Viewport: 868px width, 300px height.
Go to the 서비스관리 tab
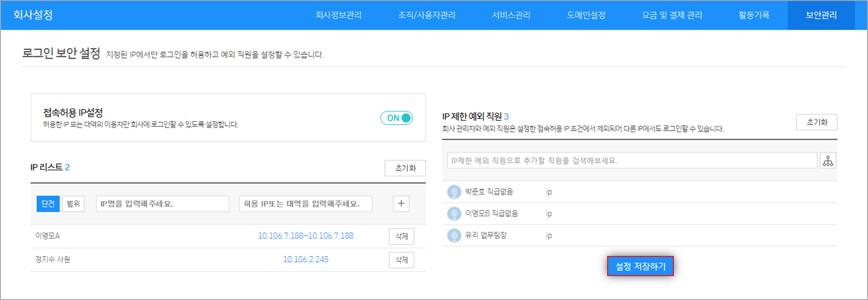tap(511, 15)
